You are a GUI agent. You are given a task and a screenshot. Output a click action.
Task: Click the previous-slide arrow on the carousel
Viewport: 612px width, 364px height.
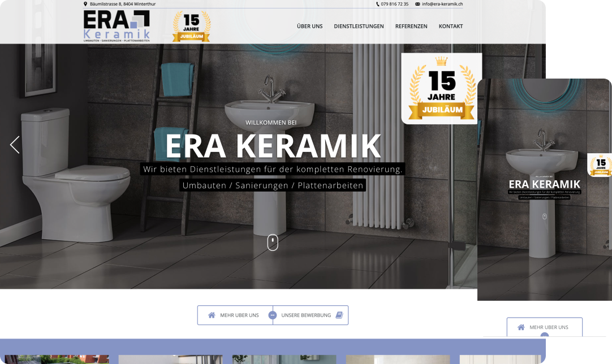pyautogui.click(x=14, y=144)
